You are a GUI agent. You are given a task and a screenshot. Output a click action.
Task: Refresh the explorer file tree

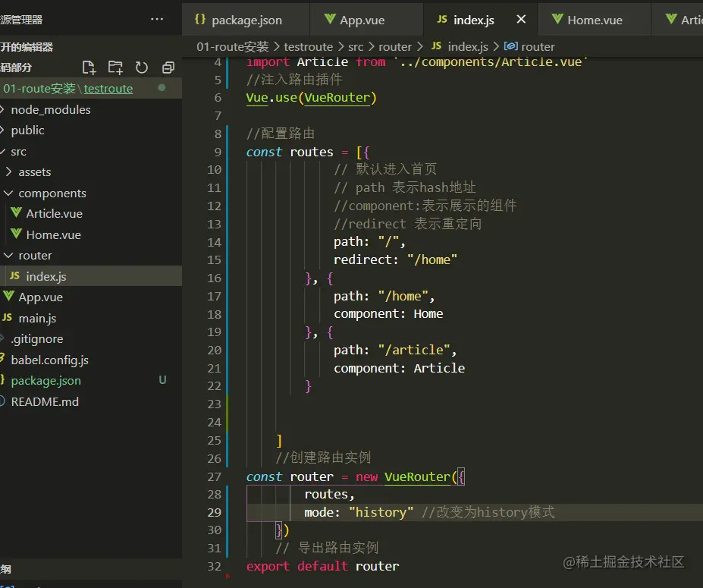tap(141, 68)
